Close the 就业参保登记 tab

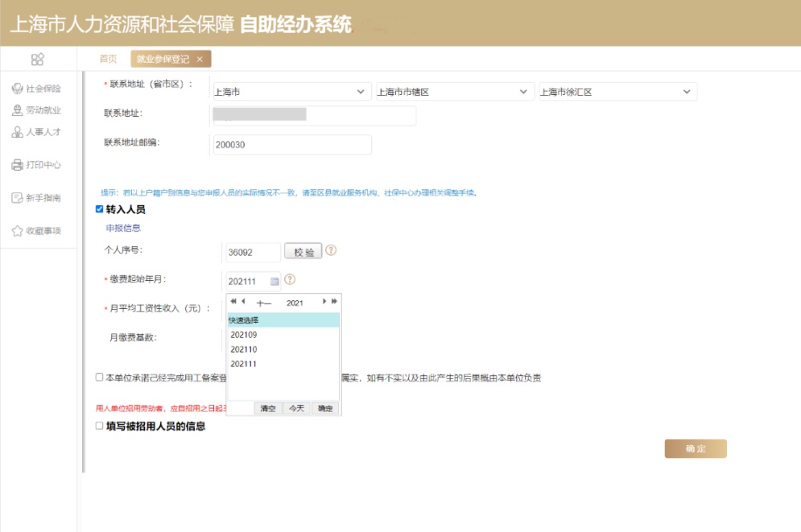click(200, 59)
